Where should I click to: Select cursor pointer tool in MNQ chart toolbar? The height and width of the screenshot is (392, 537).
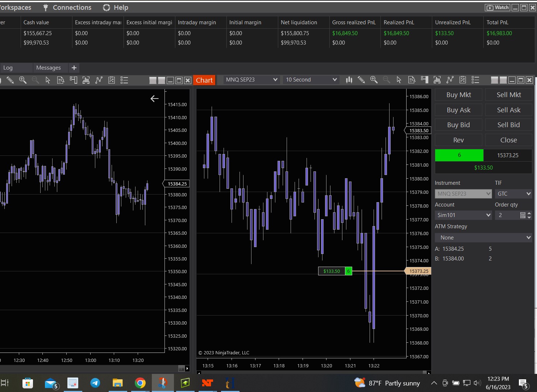(x=399, y=80)
